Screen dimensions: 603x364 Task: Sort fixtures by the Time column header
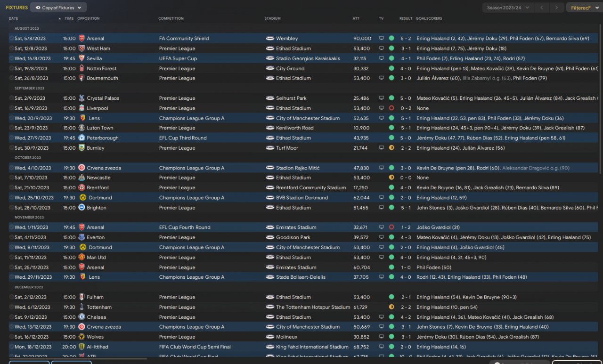[x=69, y=19]
